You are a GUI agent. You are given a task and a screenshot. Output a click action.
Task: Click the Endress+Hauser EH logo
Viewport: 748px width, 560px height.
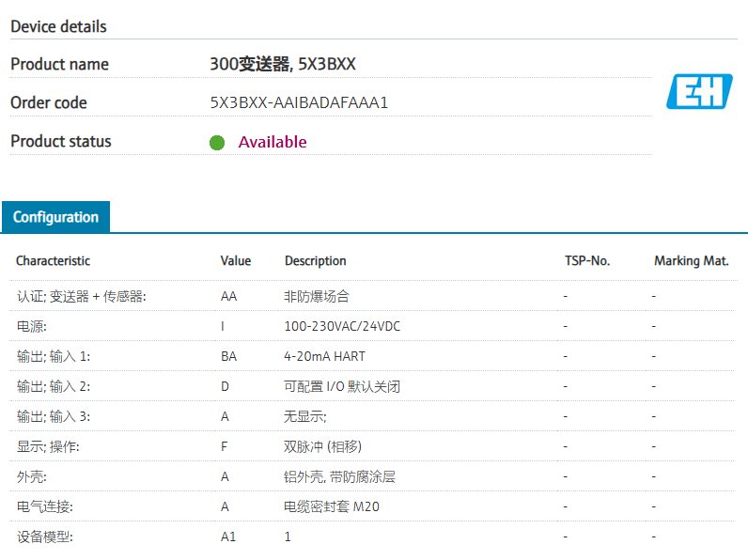699,91
